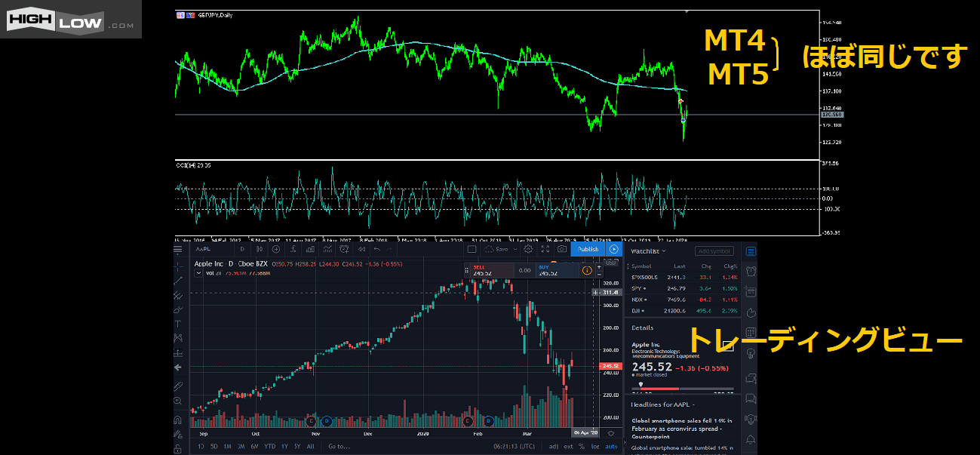Collapse the Vol indicator legend chevron

tap(198, 273)
